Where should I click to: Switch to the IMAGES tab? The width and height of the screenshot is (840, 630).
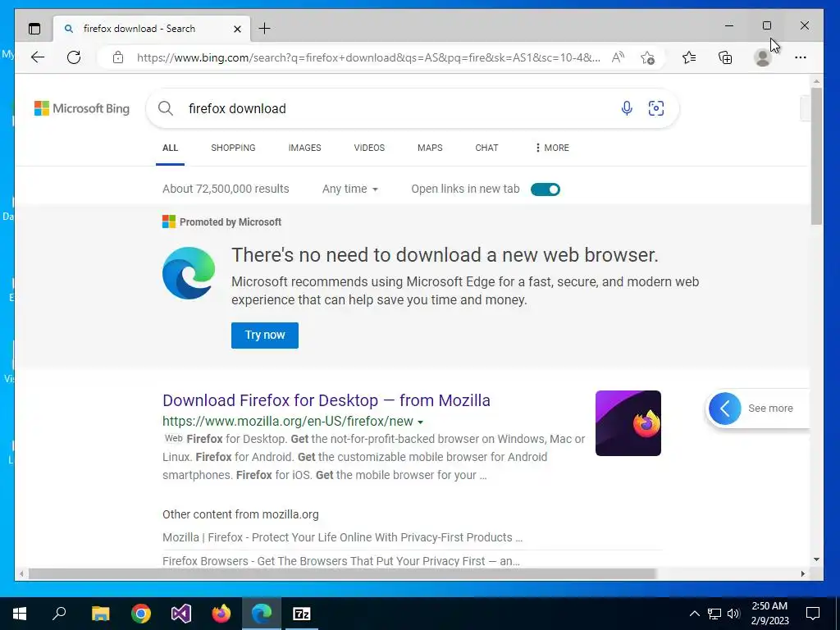click(305, 148)
